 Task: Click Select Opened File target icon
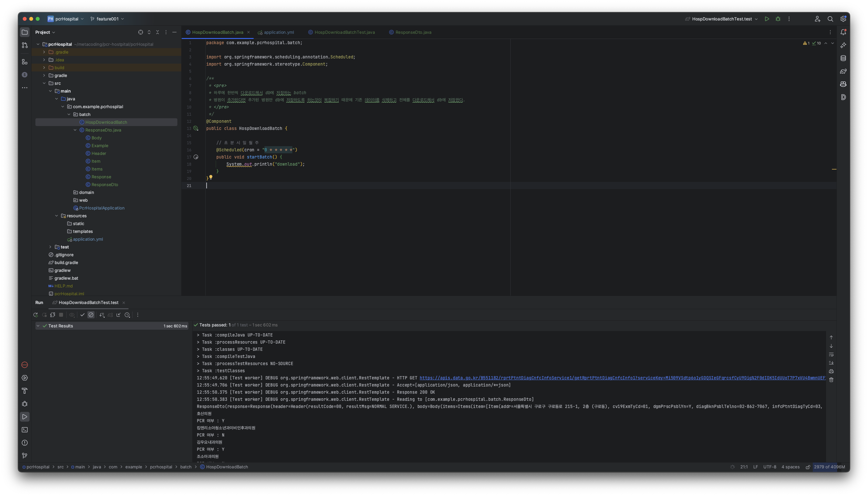(141, 32)
